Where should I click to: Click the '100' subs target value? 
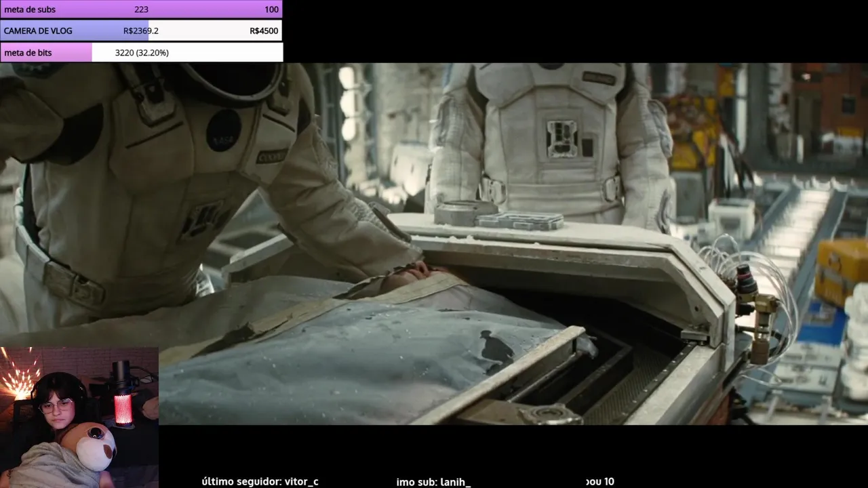(x=271, y=9)
